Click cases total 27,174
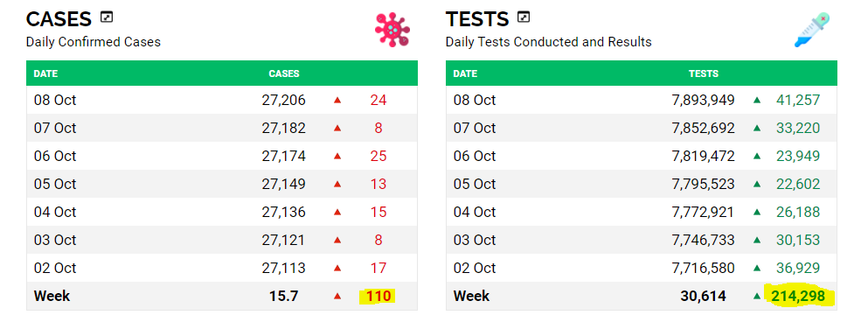868x315 pixels. (x=284, y=156)
